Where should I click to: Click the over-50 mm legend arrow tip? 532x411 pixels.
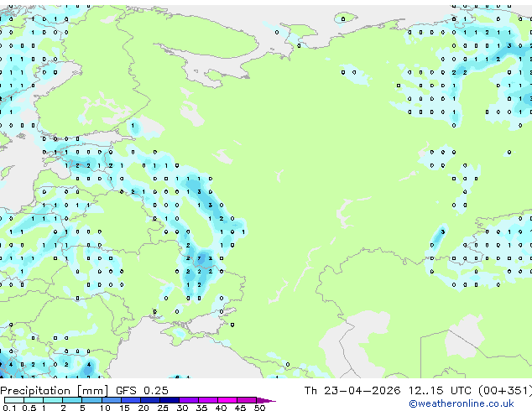266,400
